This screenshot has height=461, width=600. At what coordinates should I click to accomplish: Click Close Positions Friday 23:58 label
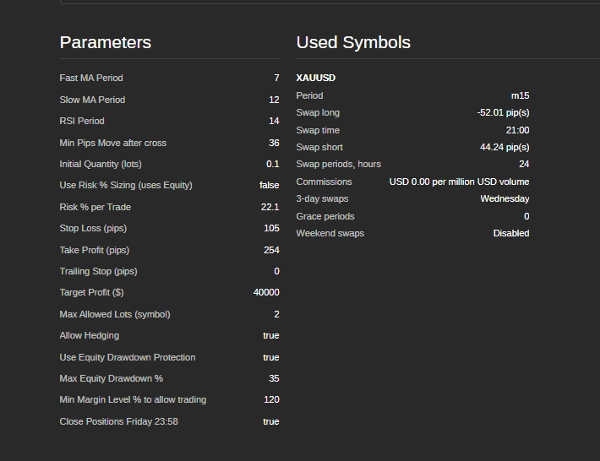click(119, 421)
